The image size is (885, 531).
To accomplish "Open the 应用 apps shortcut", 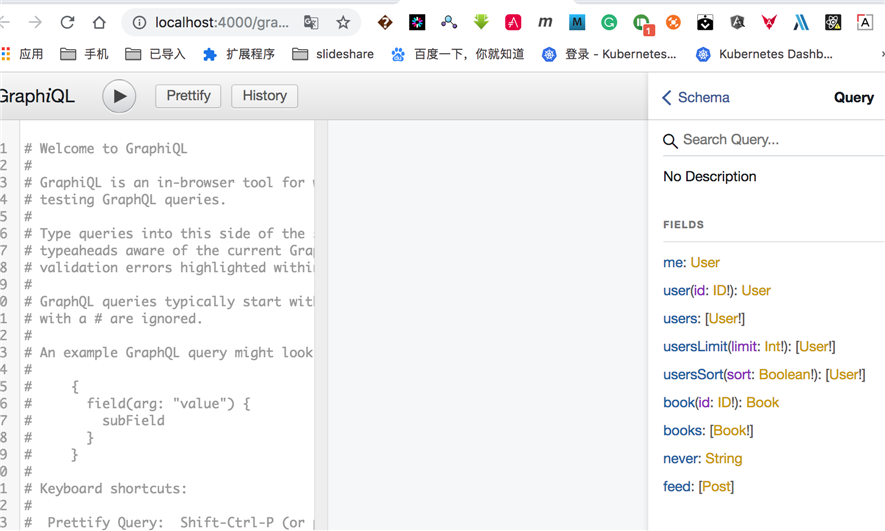I will pyautogui.click(x=23, y=54).
